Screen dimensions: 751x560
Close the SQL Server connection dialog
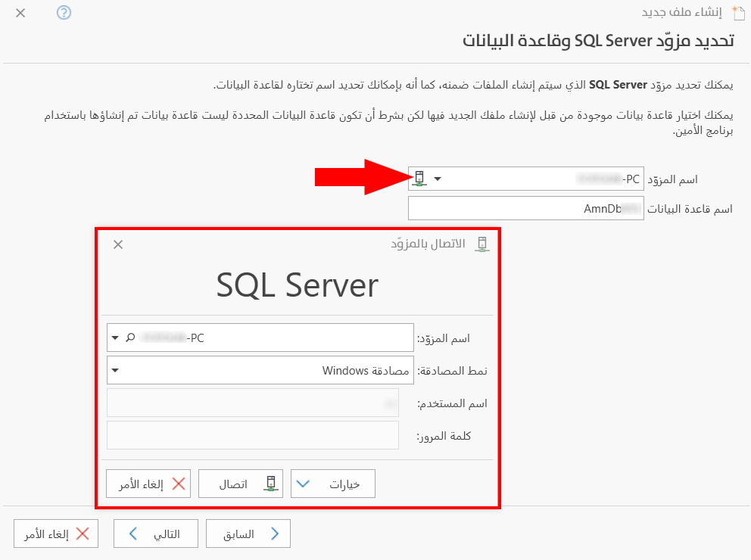pos(117,244)
